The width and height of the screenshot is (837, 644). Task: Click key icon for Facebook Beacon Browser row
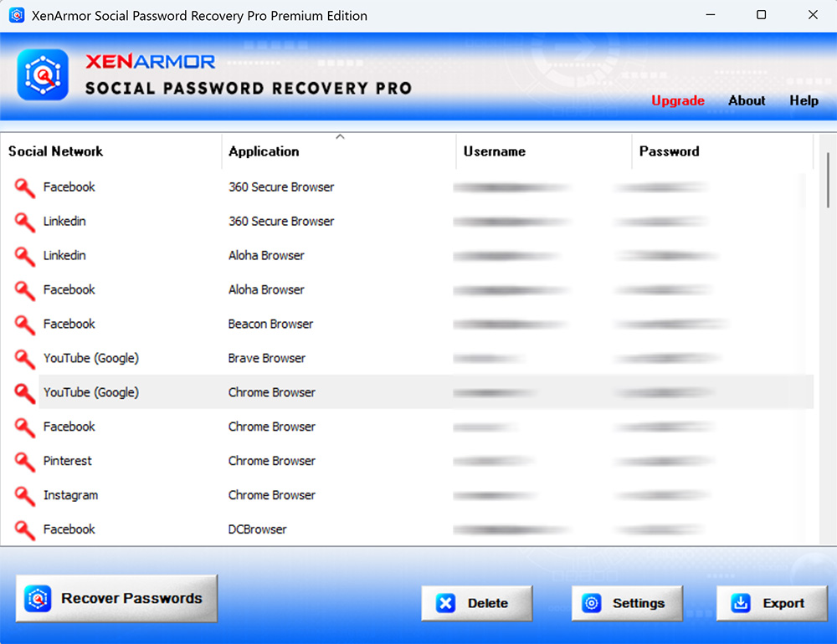(24, 324)
